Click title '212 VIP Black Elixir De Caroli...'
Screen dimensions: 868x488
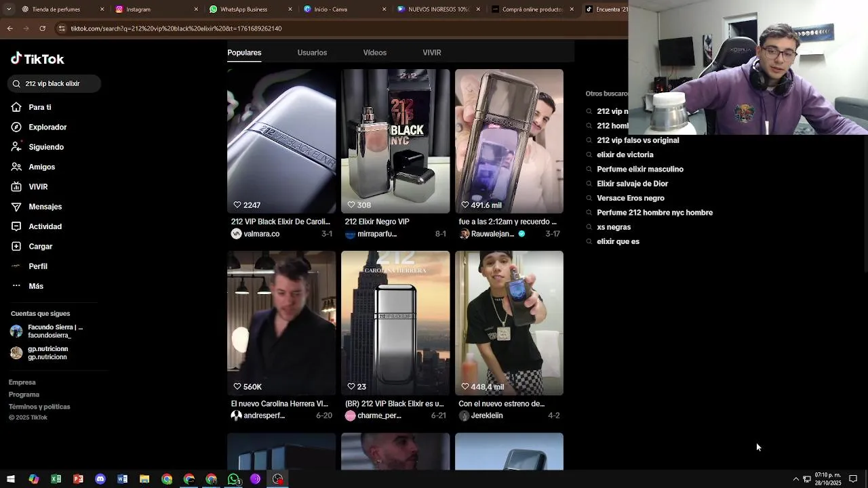[281, 222]
